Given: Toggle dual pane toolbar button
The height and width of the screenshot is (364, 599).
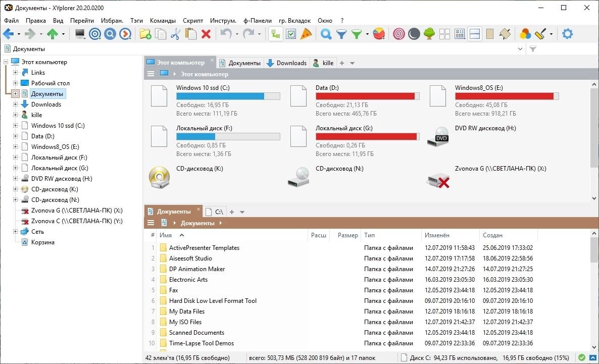Looking at the screenshot, I should coord(475,34).
